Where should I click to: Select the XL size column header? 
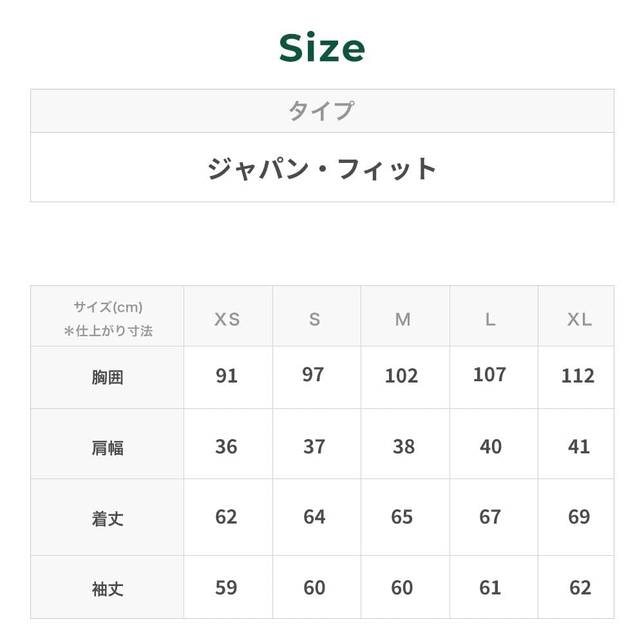click(x=579, y=319)
